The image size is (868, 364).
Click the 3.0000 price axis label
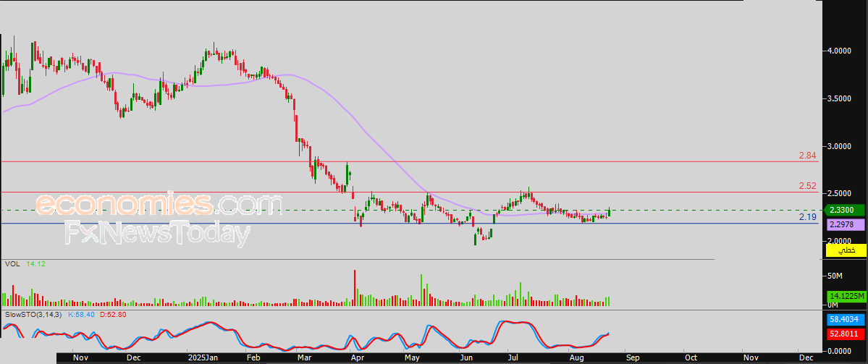click(839, 146)
